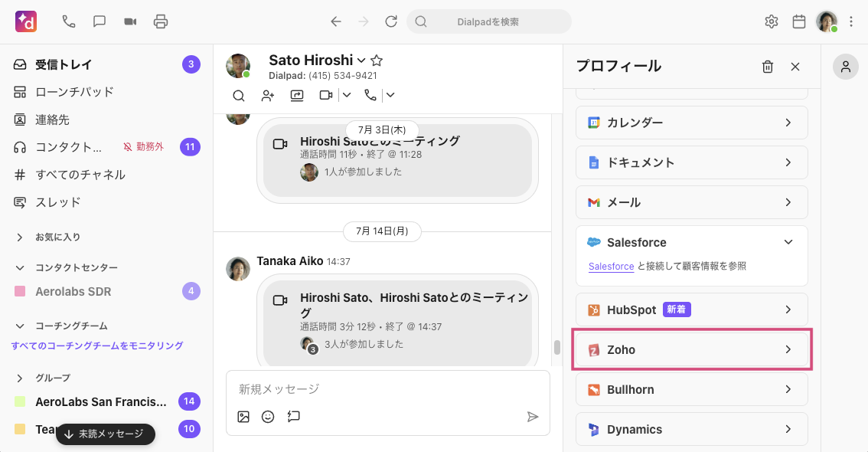
Task: Click the 未読メッセージ button
Action: coord(105,434)
